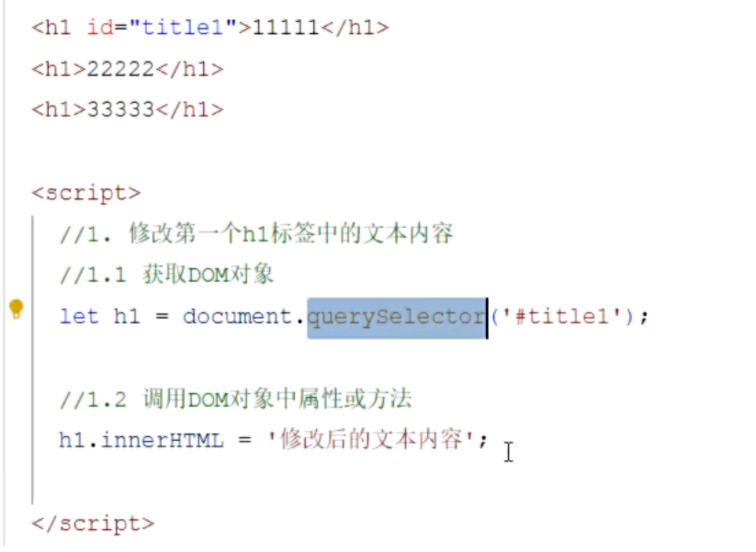
Task: Click the comment 修改第一个h1标签中的文本内容
Action: (x=256, y=234)
